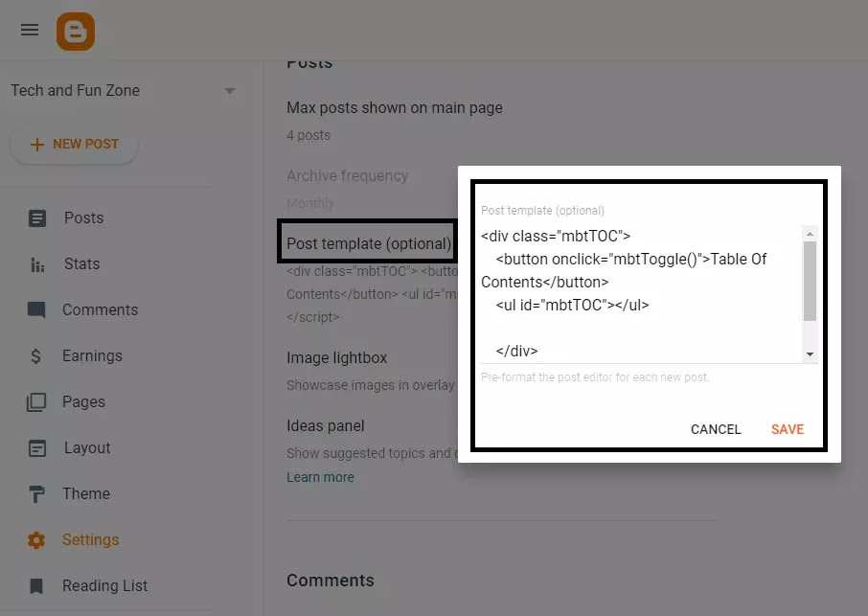Select Settings in the sidebar
The width and height of the screenshot is (868, 616).
coord(91,539)
